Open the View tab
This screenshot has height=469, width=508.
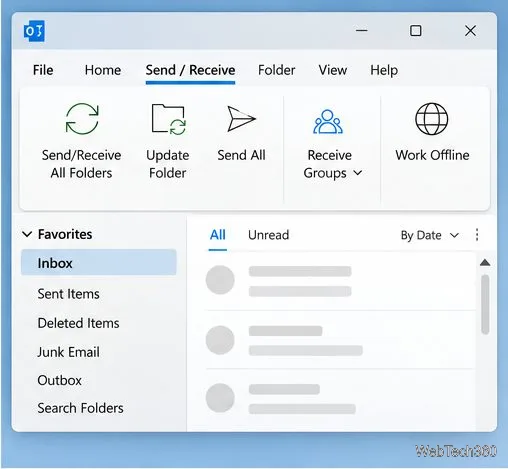tap(333, 70)
